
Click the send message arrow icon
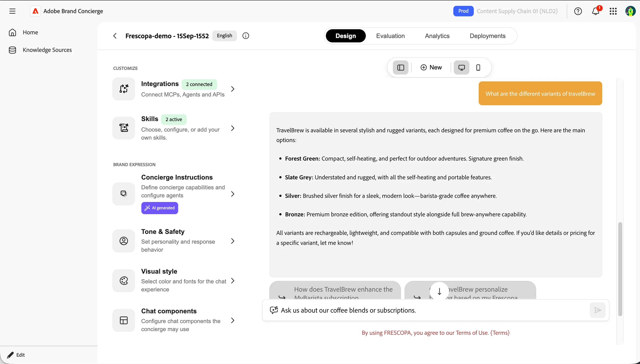(x=598, y=310)
